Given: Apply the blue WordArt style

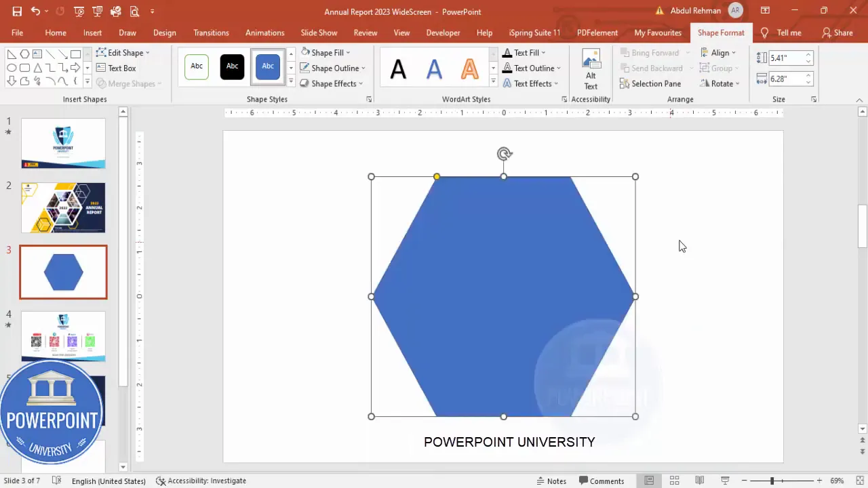Looking at the screenshot, I should (x=434, y=68).
